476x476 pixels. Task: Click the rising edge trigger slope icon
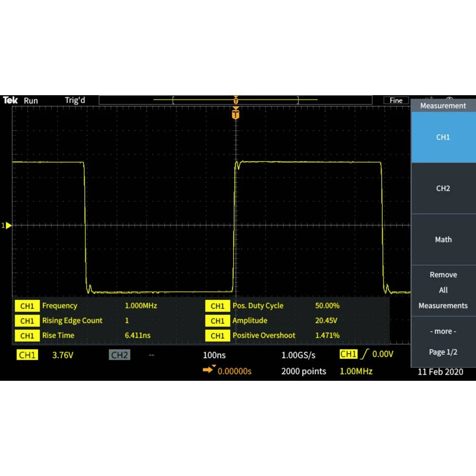pyautogui.click(x=365, y=355)
